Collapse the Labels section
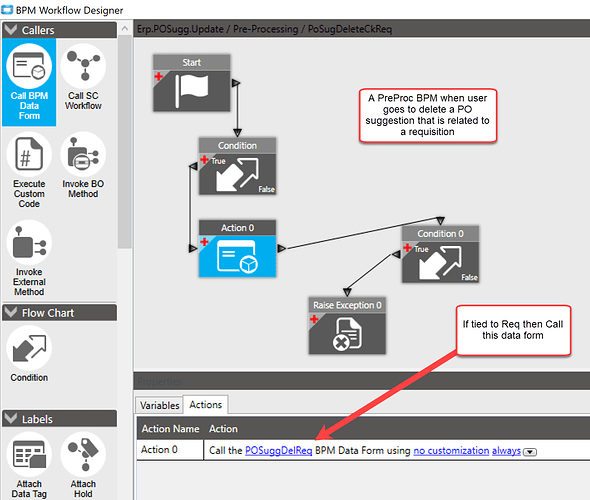The image size is (590, 500). (11, 418)
